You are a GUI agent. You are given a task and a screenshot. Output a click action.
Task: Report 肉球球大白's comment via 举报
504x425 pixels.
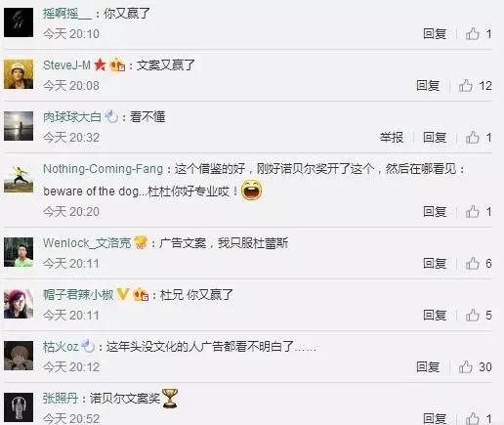(392, 138)
